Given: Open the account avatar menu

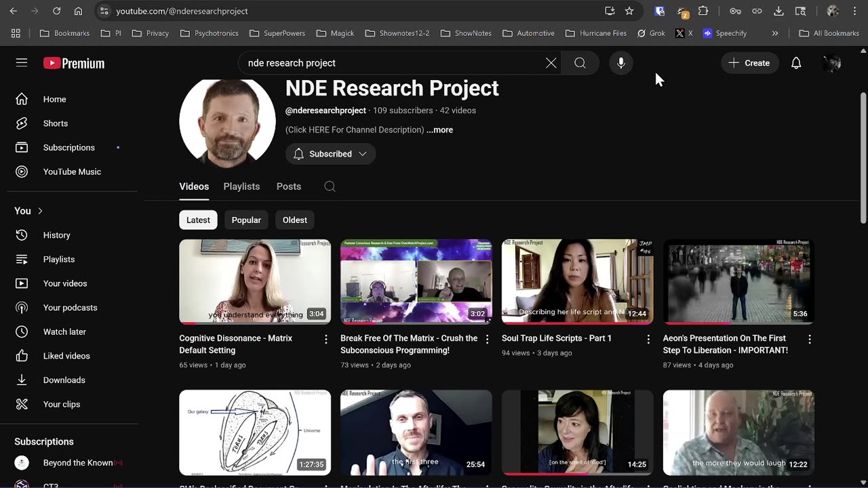Looking at the screenshot, I should tap(832, 63).
